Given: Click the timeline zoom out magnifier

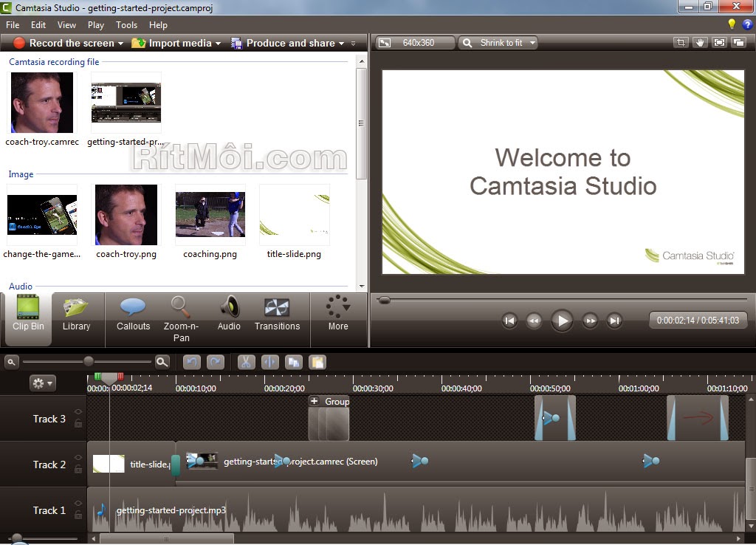Looking at the screenshot, I should pos(11,362).
